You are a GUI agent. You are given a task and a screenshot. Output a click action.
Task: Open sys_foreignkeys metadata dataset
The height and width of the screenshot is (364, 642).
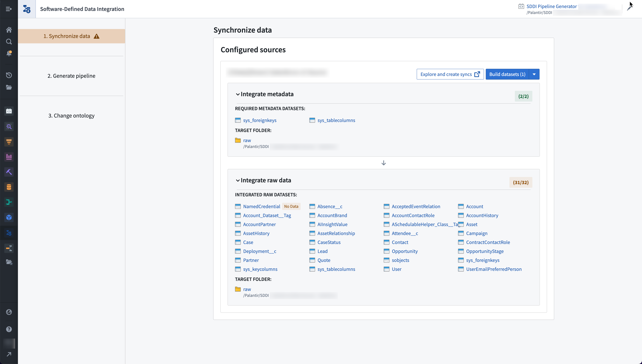click(260, 120)
